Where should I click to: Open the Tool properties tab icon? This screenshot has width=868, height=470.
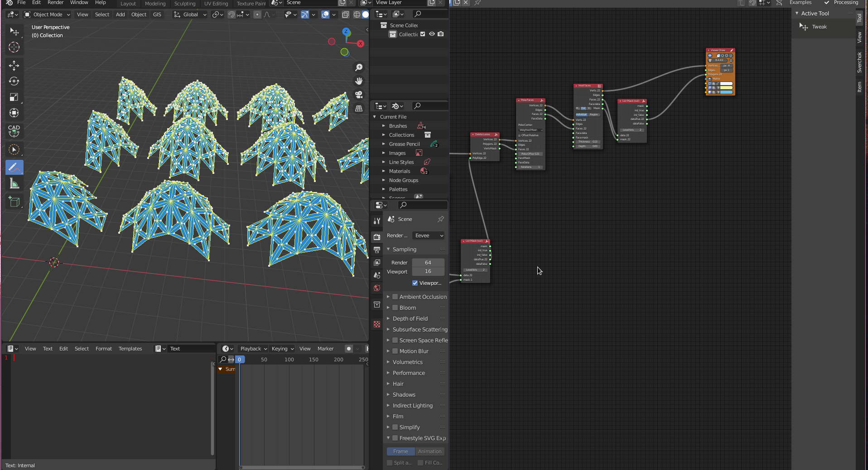pyautogui.click(x=377, y=221)
